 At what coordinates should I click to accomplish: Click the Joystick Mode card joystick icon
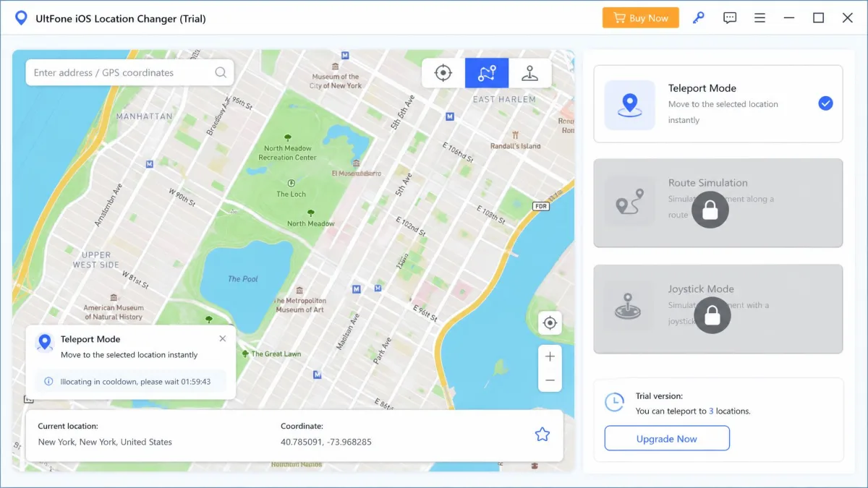(x=629, y=307)
